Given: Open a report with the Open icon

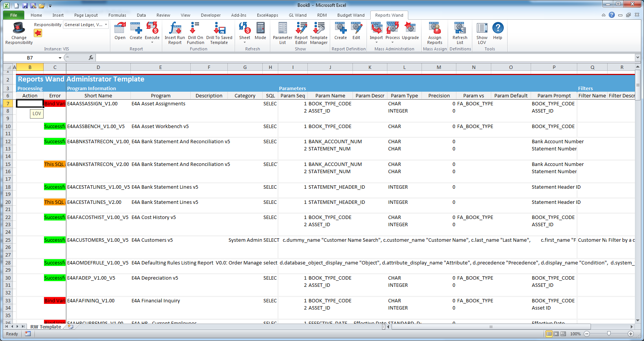Looking at the screenshot, I should [x=120, y=28].
